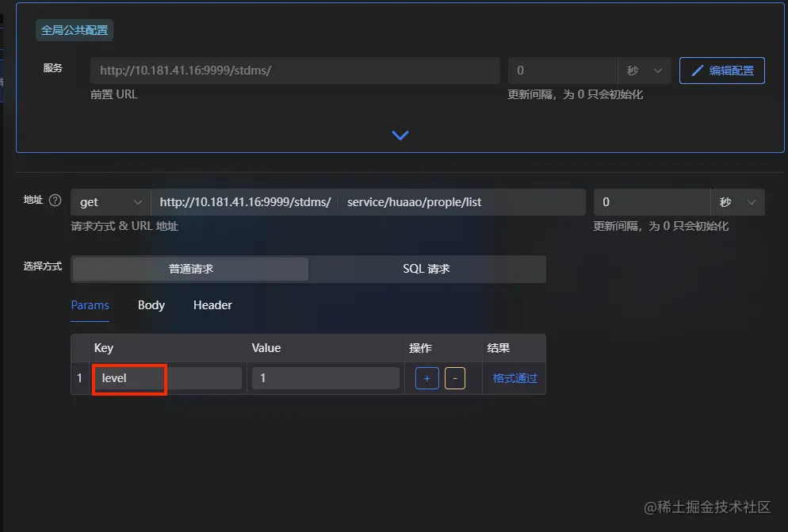Viewport: 788px width, 532px height.
Task: Click the 选择方式 label
Action: coord(43,266)
